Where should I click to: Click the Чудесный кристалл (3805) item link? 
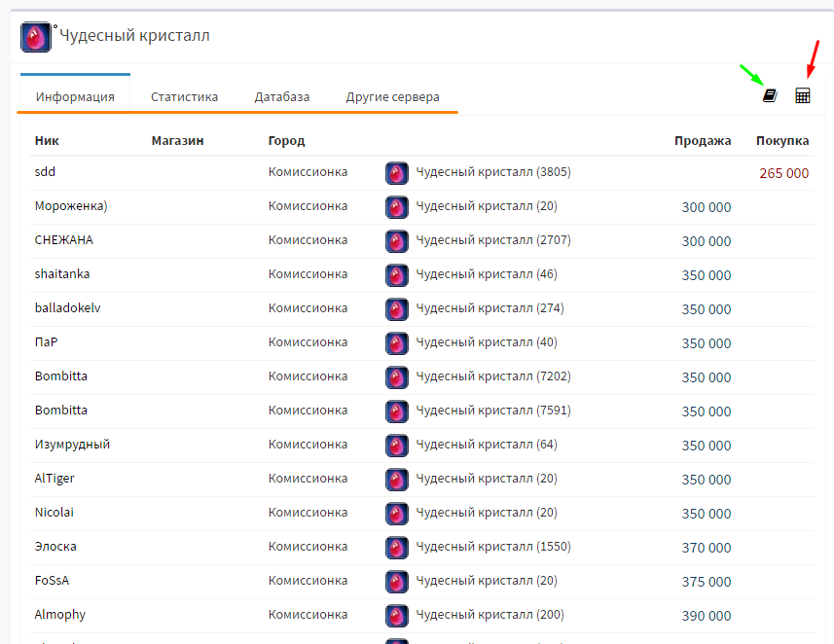[x=493, y=172]
